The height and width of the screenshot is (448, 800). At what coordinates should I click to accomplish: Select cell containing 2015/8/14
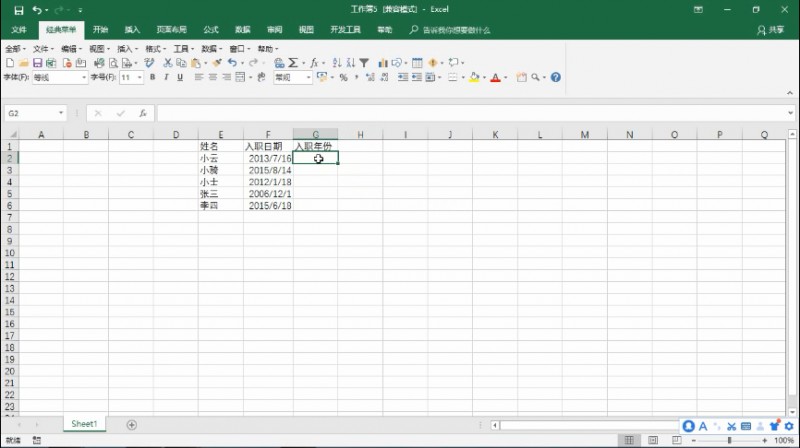(268, 170)
